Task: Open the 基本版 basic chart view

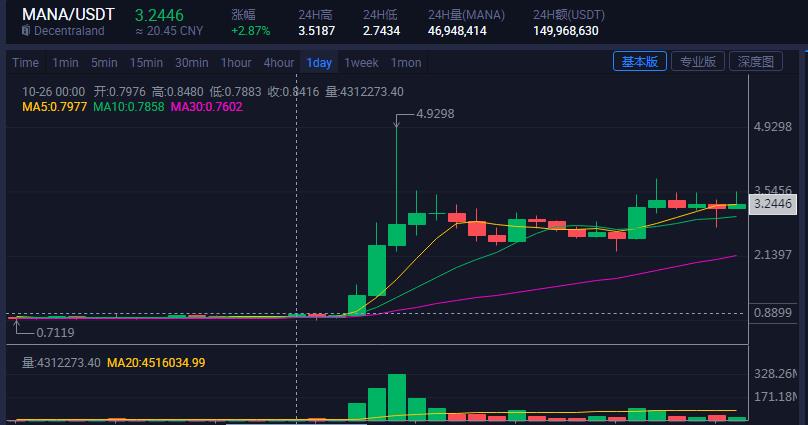Action: (639, 62)
